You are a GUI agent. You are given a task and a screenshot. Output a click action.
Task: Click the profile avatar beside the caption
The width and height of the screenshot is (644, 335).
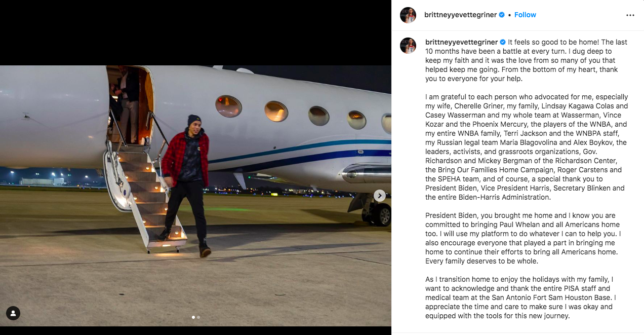click(408, 46)
